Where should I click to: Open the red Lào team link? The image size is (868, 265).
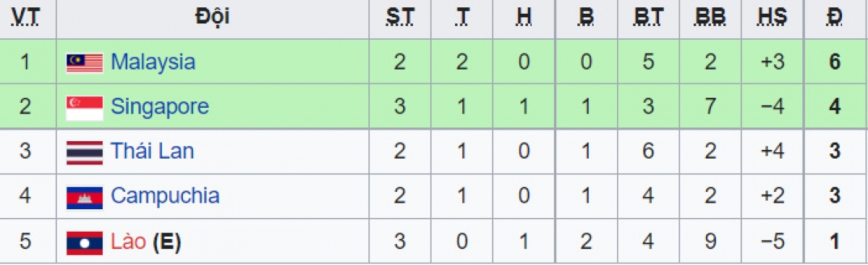[128, 241]
